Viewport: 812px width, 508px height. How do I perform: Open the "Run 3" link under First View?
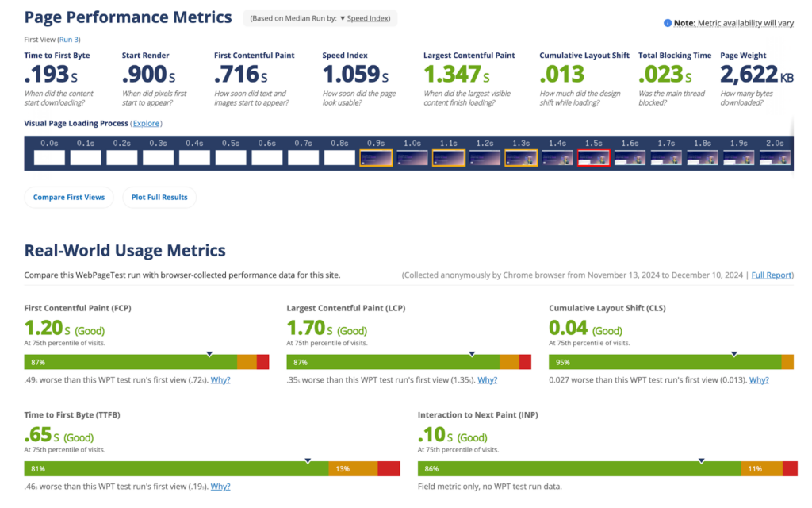tap(69, 39)
